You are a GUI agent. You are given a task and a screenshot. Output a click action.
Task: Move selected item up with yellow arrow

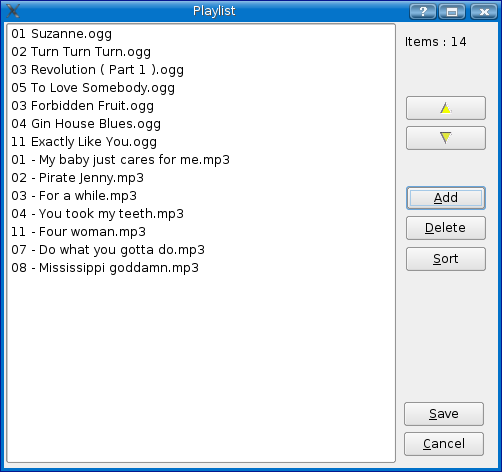click(446, 108)
